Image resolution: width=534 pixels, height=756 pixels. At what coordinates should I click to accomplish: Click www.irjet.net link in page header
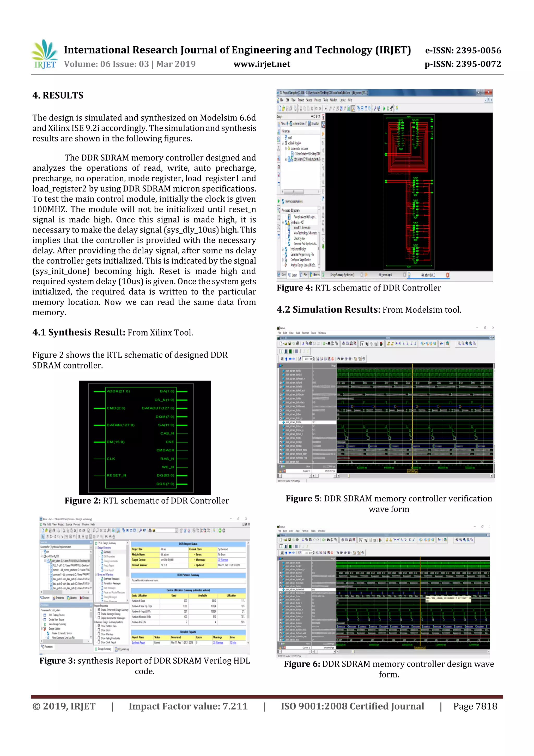[x=262, y=64]
